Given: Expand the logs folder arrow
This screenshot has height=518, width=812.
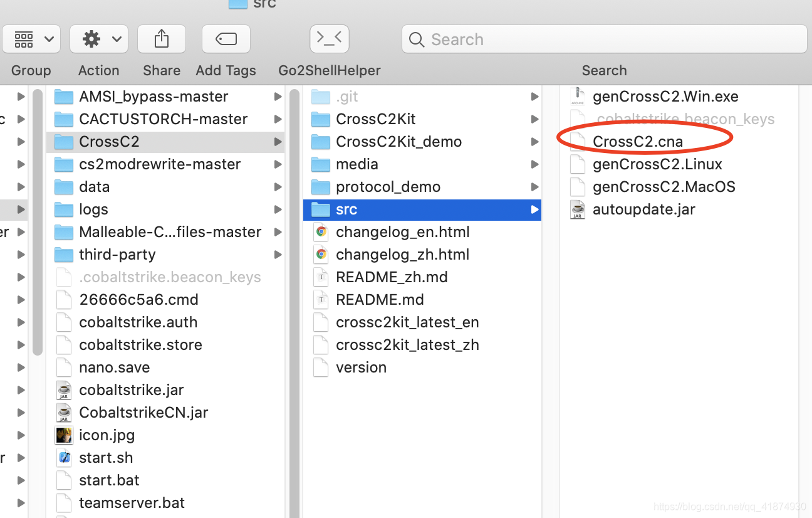Looking at the screenshot, I should [278, 209].
